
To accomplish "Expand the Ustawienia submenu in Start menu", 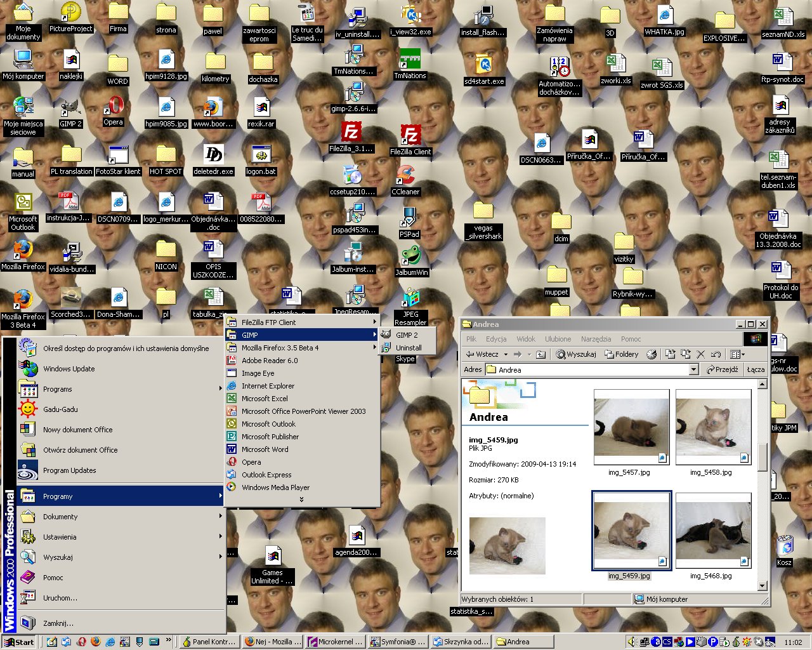I will pos(121,536).
